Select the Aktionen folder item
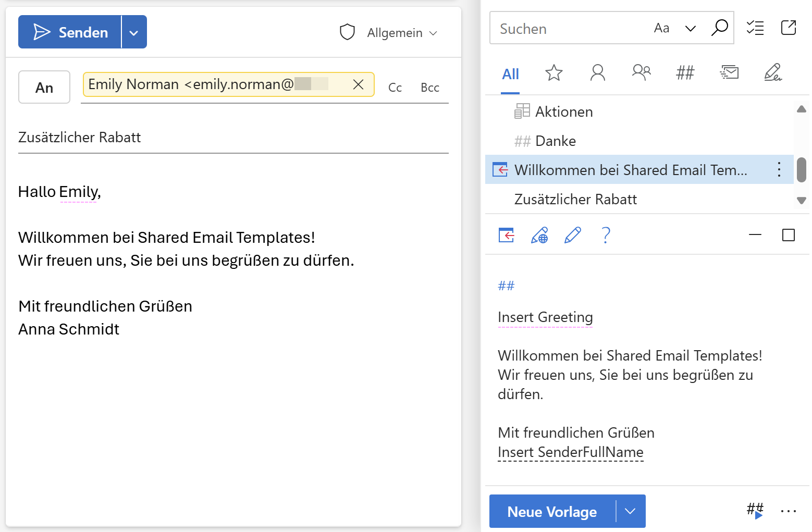Image resolution: width=812 pixels, height=532 pixels. (x=639, y=112)
